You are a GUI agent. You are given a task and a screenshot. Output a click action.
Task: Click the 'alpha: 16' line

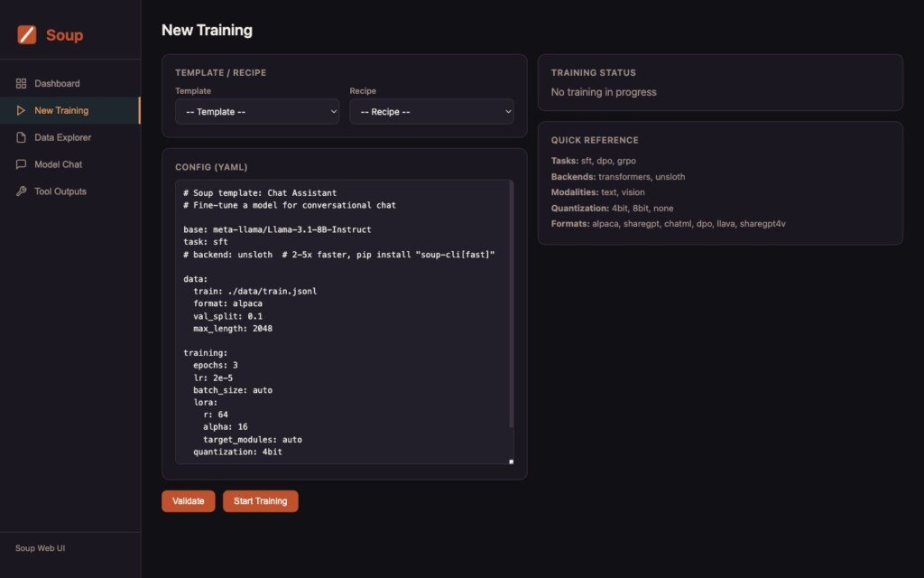(225, 427)
